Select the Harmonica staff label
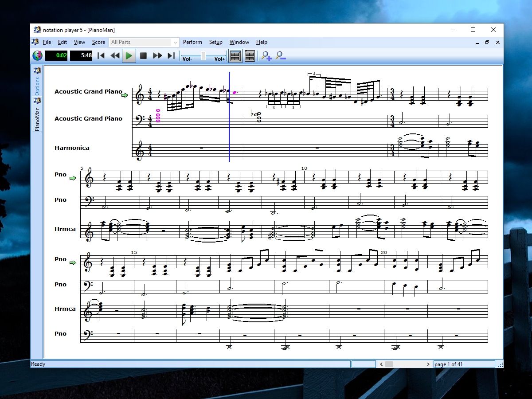Image resolution: width=532 pixels, height=399 pixels. [72, 148]
